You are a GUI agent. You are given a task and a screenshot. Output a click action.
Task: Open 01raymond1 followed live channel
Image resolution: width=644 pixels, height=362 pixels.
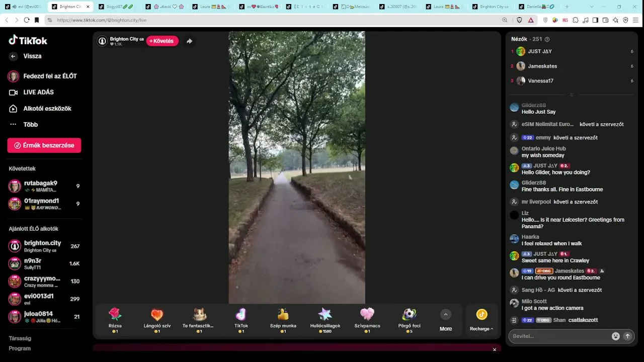click(x=44, y=204)
